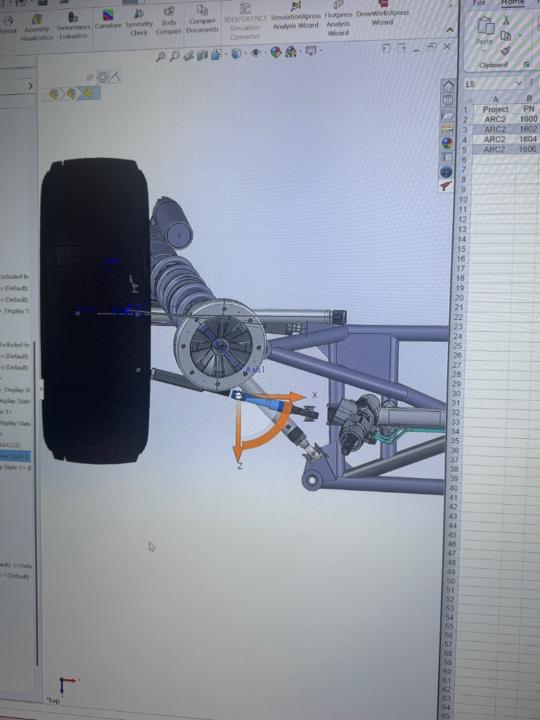
Task: Collapse the SolidWorks ribbon with the chevron
Action: 450,30
